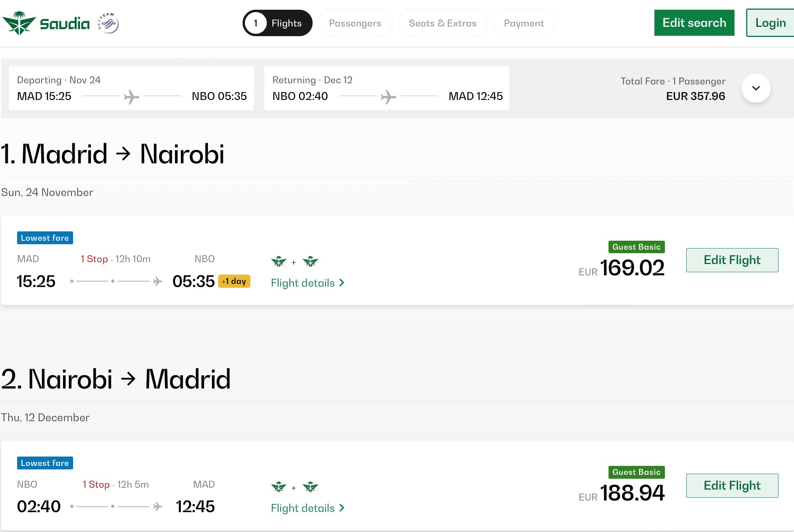The width and height of the screenshot is (794, 532).
Task: Click first Saudia airline icon for Madrid flight
Action: pyautogui.click(x=278, y=262)
